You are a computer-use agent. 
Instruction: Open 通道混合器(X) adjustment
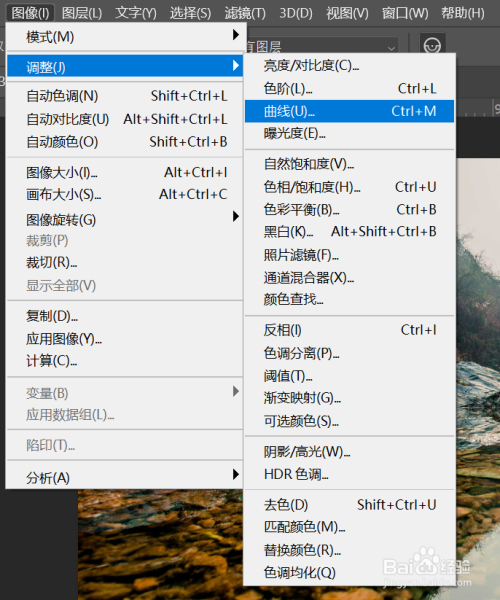(349, 277)
